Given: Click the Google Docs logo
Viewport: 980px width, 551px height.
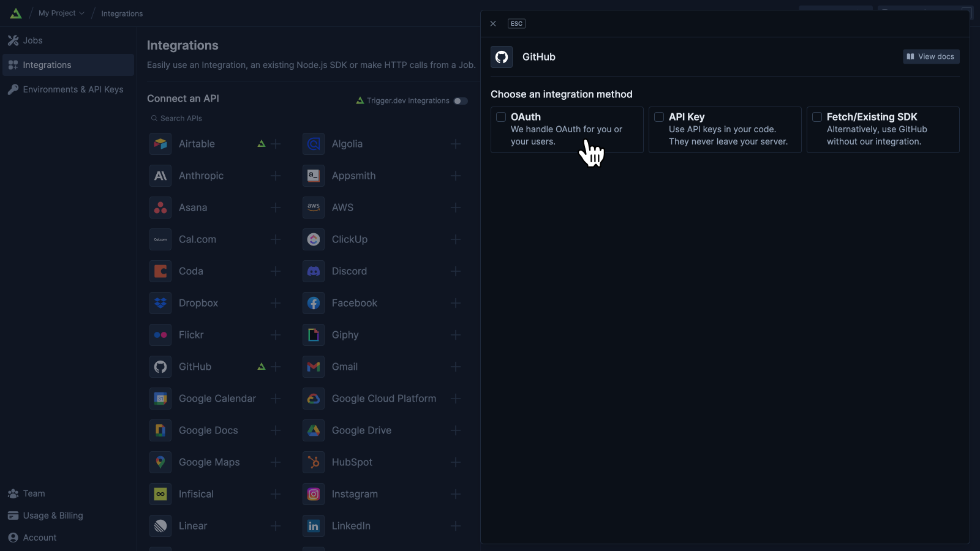Looking at the screenshot, I should point(160,430).
